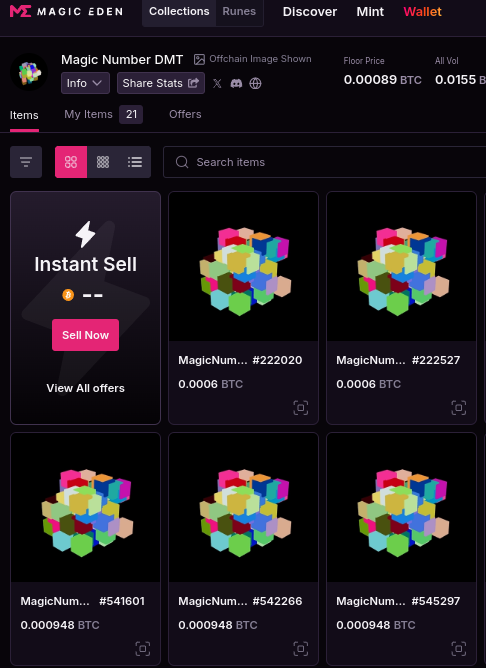Open the #542266 item thumbnail
This screenshot has width=486, height=668.
click(x=243, y=508)
